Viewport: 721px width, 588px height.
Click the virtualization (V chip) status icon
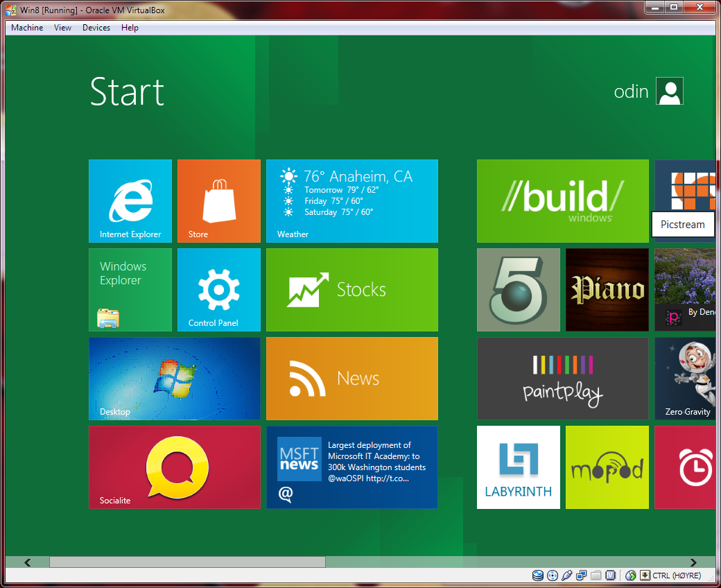(x=610, y=575)
